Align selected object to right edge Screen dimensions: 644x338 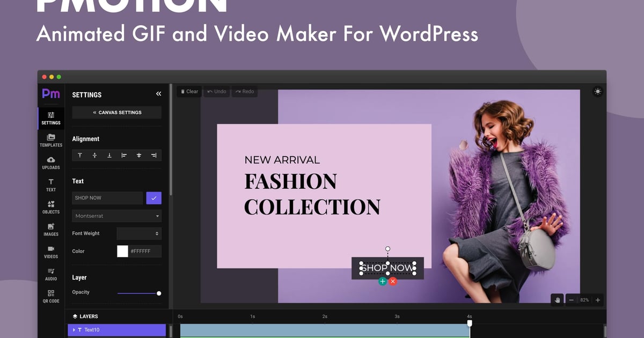point(154,156)
